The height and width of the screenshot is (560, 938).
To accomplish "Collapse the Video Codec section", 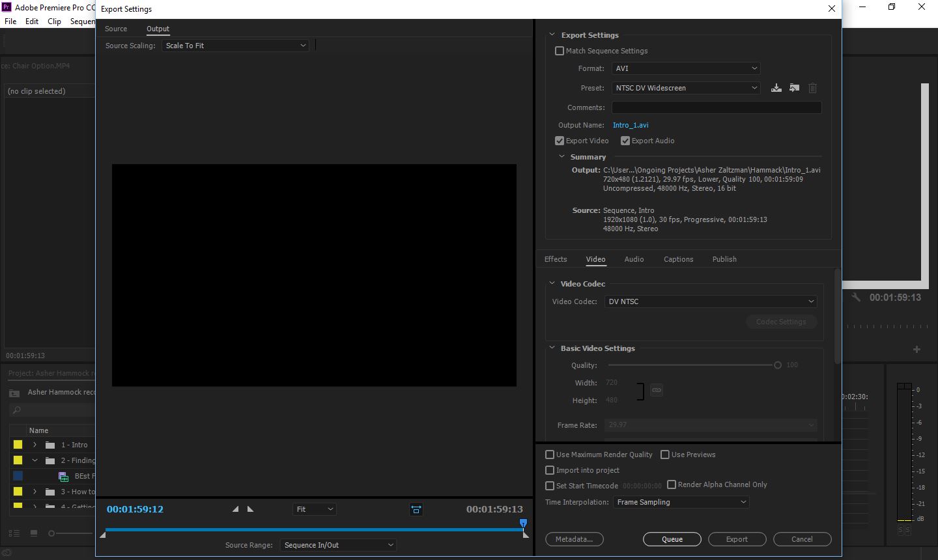I will [x=552, y=284].
